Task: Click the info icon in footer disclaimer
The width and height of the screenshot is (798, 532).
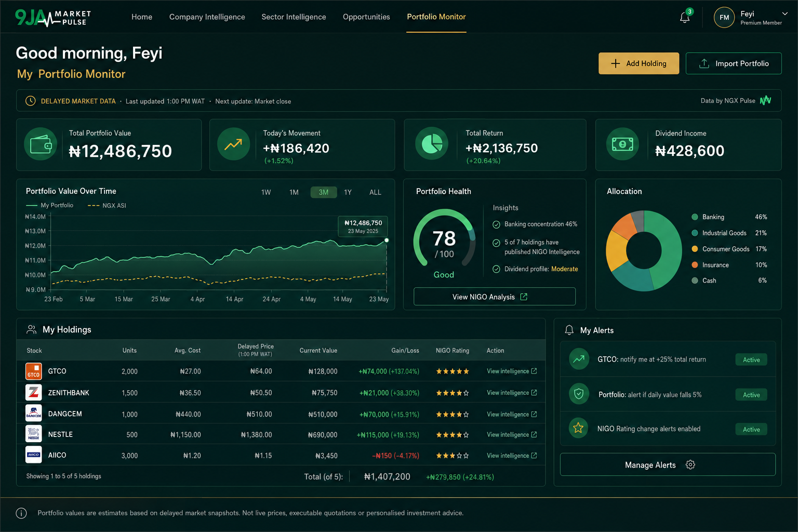Action: pos(21,513)
